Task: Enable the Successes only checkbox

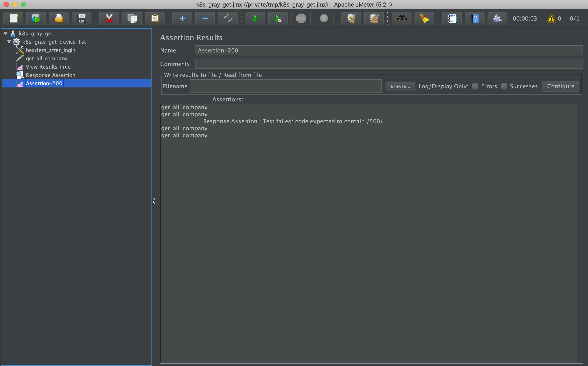Action: point(504,86)
